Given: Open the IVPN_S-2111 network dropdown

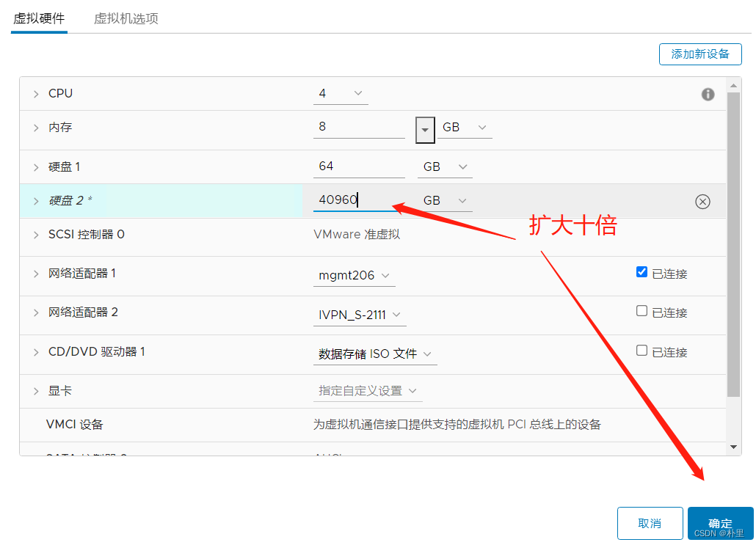Looking at the screenshot, I should tap(360, 315).
